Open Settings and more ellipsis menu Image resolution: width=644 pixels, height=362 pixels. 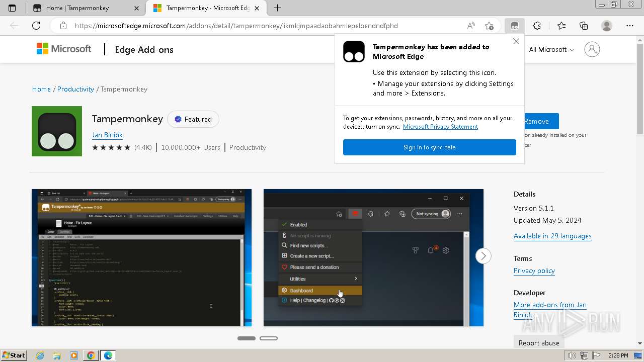pos(630,26)
